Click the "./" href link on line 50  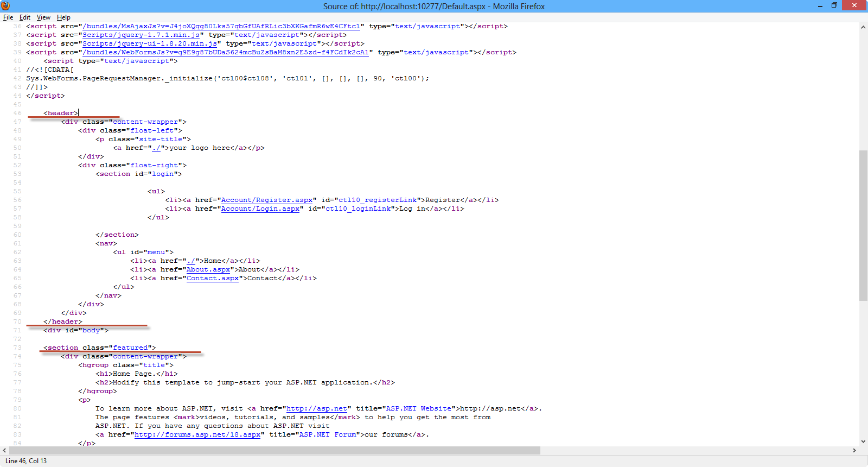coord(156,148)
